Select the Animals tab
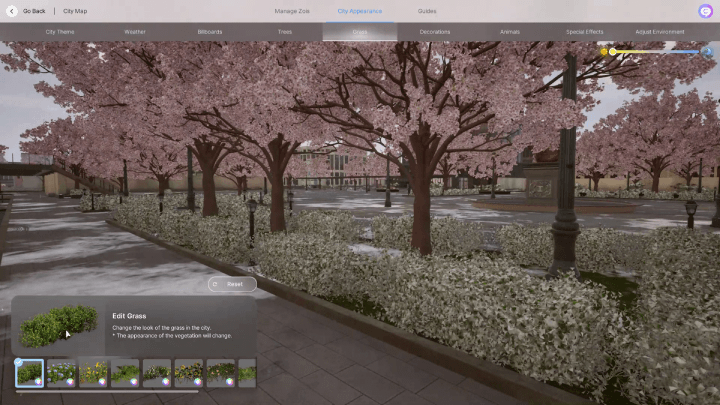 click(x=510, y=32)
